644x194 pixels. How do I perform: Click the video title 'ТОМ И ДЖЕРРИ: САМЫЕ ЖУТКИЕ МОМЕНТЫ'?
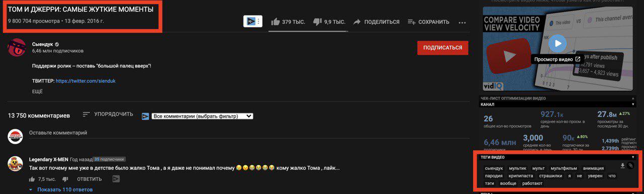click(81, 10)
